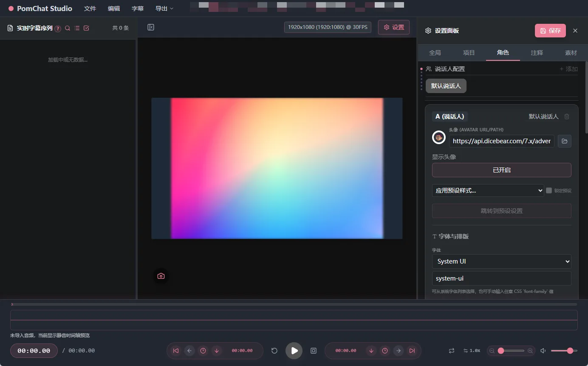The height and width of the screenshot is (366, 588).
Task: Open the 导出 dropdown menu
Action: [x=164, y=9]
